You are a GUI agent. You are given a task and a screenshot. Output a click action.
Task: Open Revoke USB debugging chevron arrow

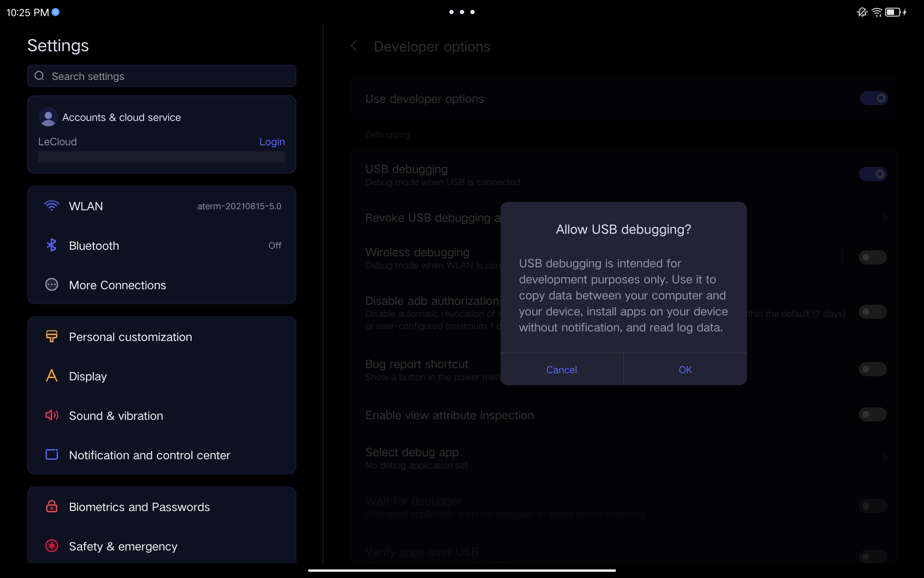point(884,217)
